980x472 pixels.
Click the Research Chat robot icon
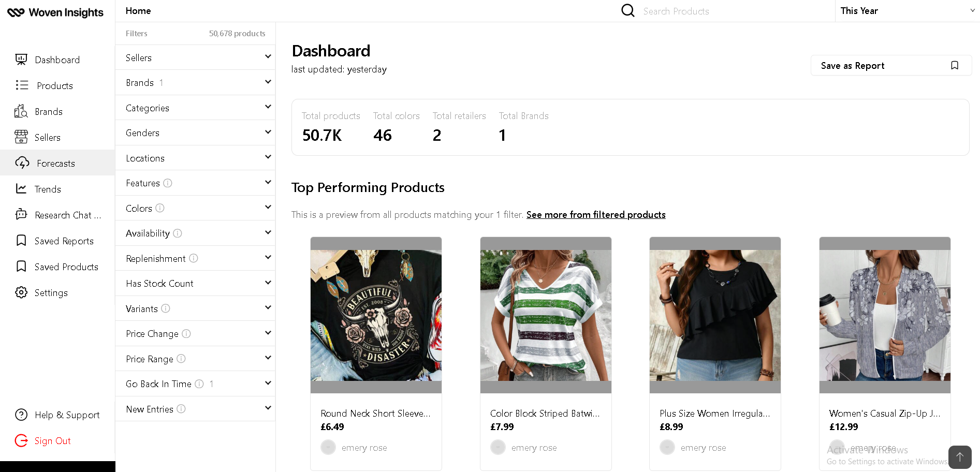(21, 215)
